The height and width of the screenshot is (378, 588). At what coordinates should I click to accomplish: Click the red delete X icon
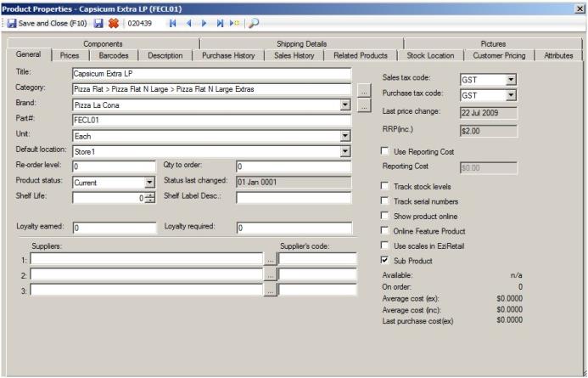[x=113, y=23]
